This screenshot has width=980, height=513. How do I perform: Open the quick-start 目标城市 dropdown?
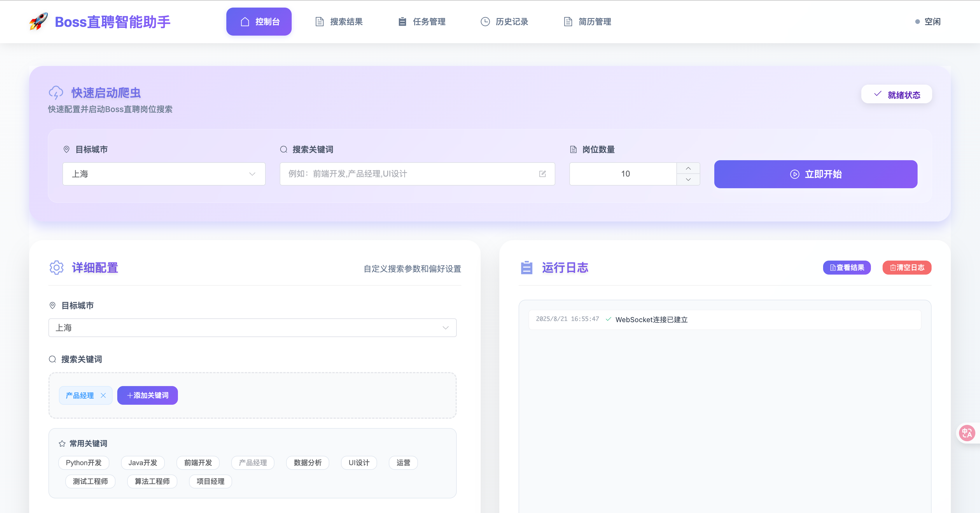164,174
